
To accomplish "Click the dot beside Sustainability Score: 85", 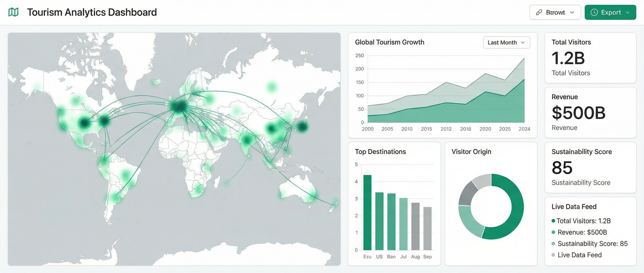I will point(553,244).
